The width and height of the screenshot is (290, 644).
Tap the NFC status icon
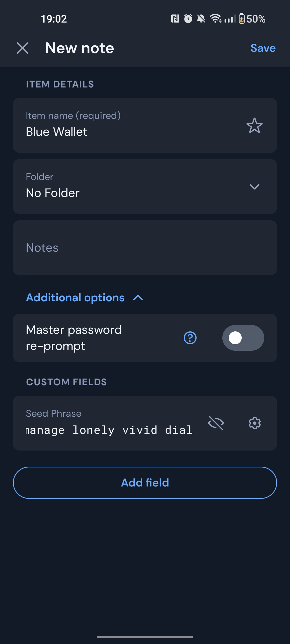175,19
